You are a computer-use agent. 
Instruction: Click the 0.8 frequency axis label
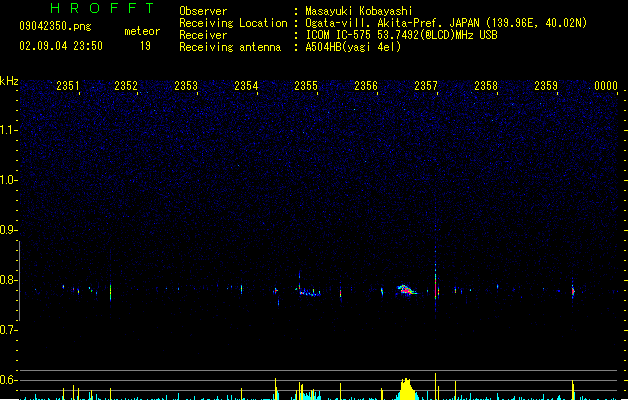pos(8,280)
